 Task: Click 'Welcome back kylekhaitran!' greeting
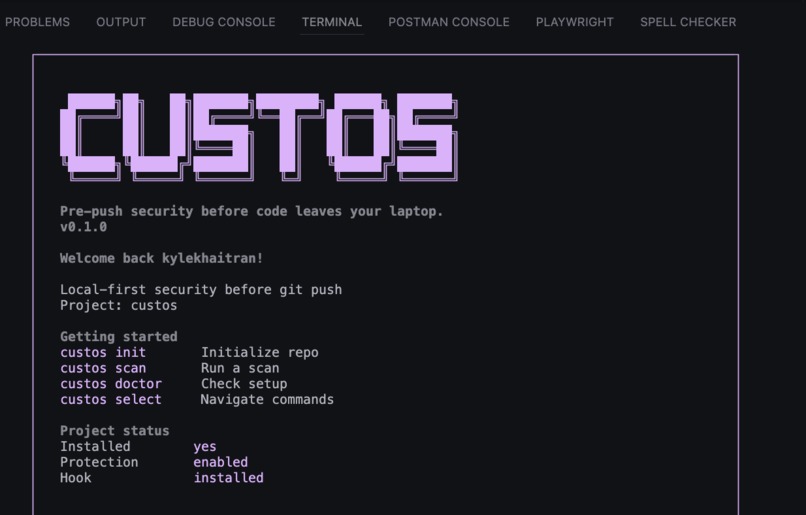(161, 258)
